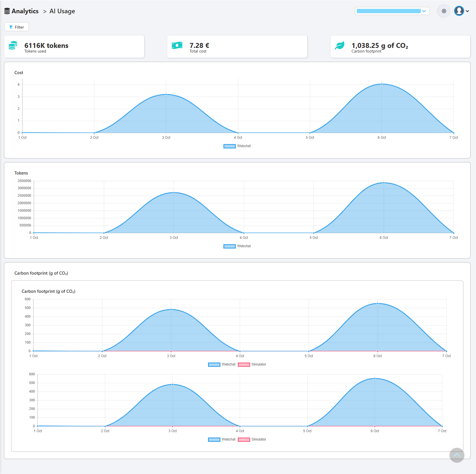Go to Analytics breadcrumb
Screen dimensions: 476x474
[25, 11]
